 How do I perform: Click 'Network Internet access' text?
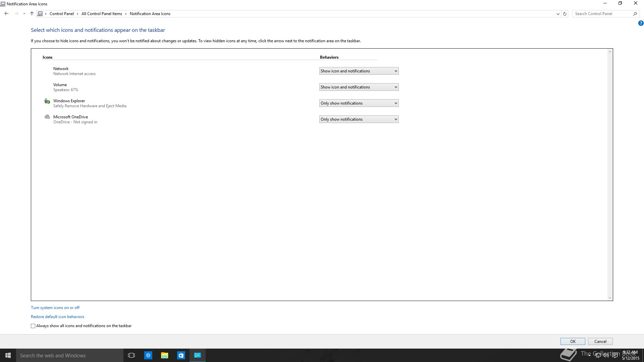(x=74, y=74)
